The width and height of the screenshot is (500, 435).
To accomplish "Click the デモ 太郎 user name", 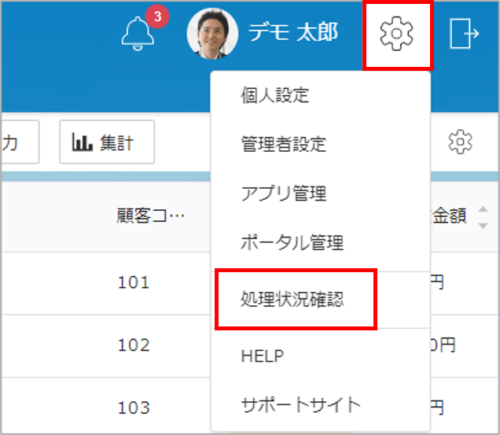I will (293, 32).
